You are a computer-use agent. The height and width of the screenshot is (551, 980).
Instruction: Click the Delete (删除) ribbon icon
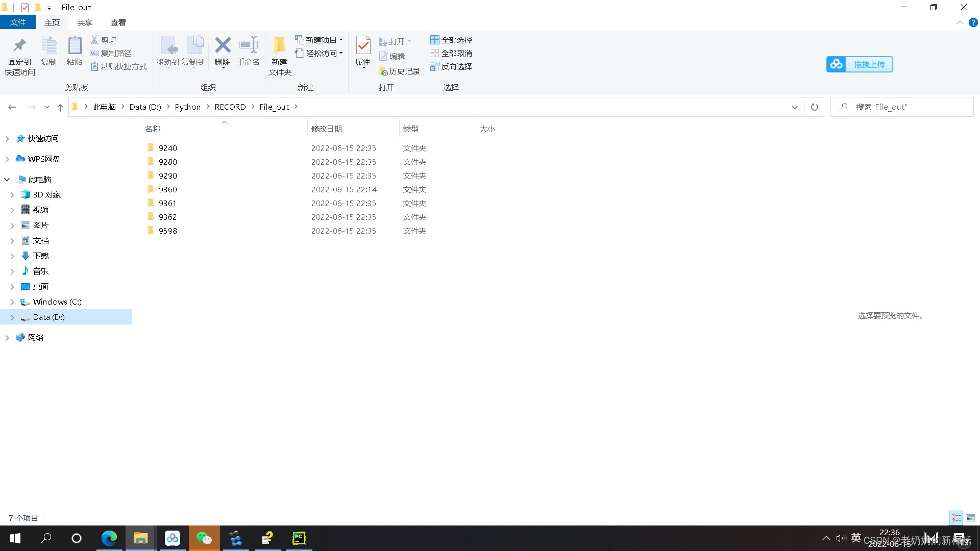click(x=223, y=46)
